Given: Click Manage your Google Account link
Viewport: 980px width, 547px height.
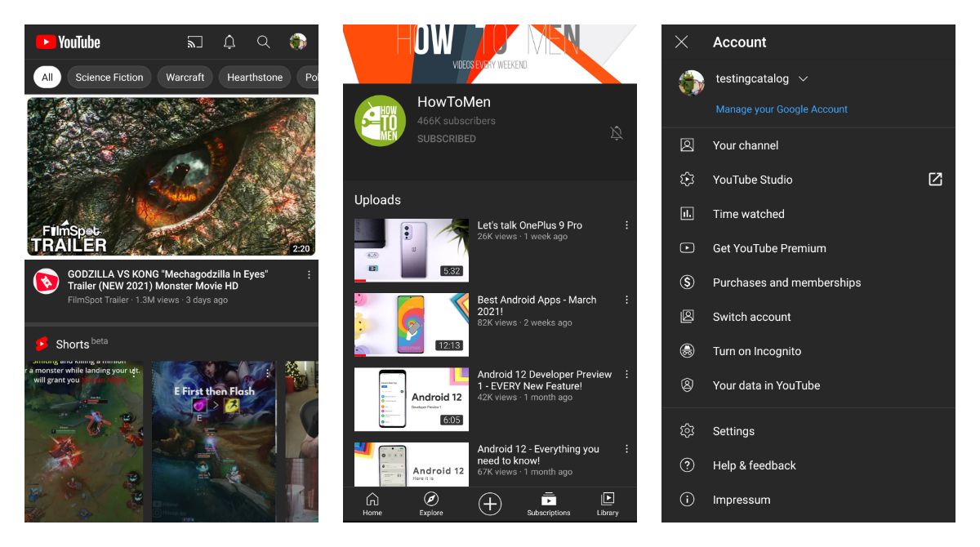Looking at the screenshot, I should click(x=782, y=109).
